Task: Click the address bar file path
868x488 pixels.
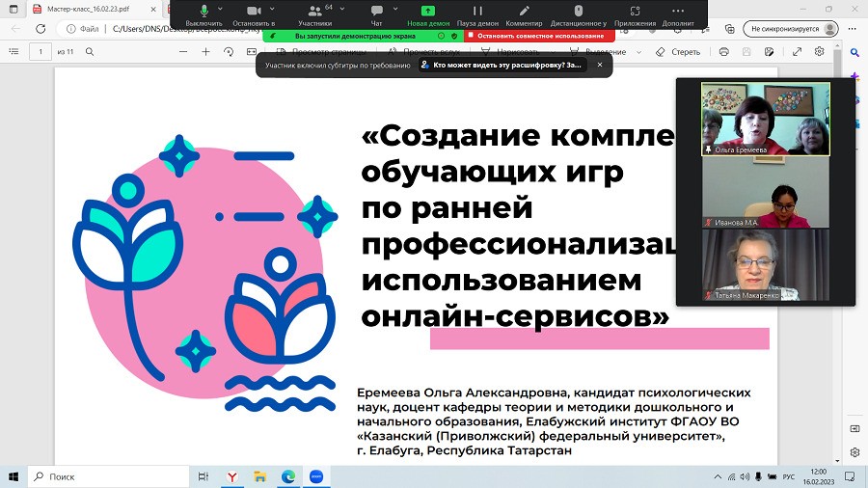Action: 185,29
